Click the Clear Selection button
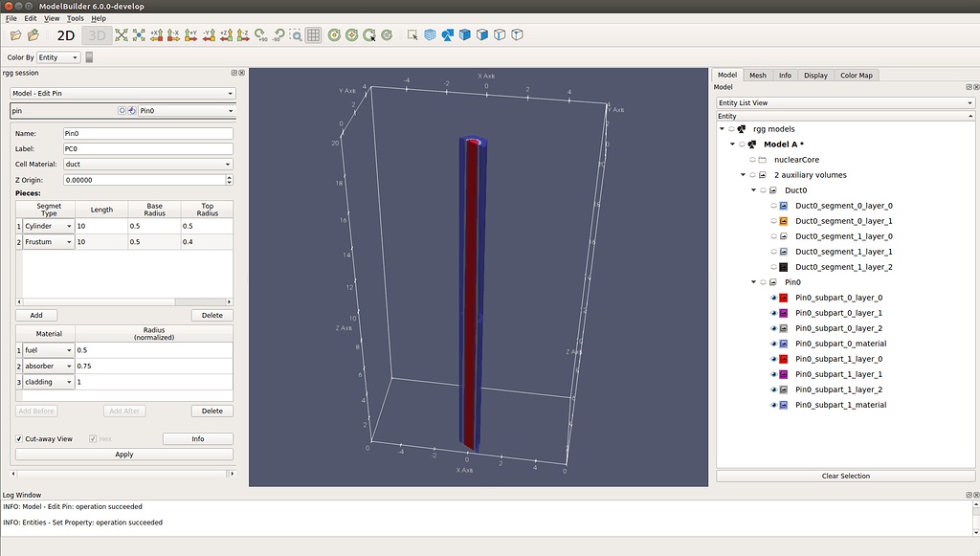Image resolution: width=980 pixels, height=556 pixels. 845,476
